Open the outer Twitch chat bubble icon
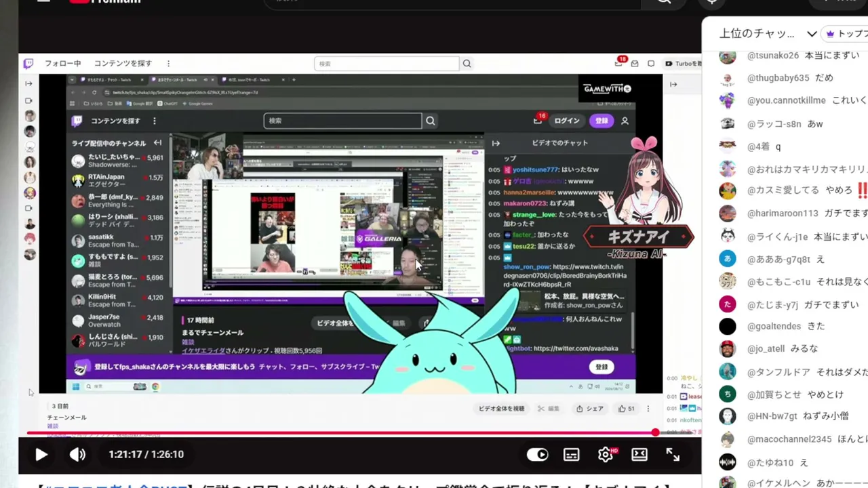 [x=651, y=64]
